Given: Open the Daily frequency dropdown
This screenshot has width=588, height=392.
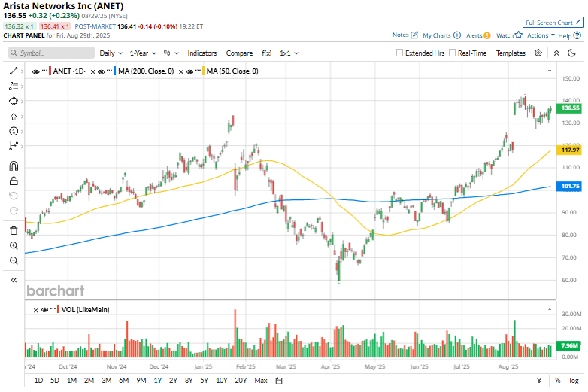Looking at the screenshot, I should (x=111, y=53).
